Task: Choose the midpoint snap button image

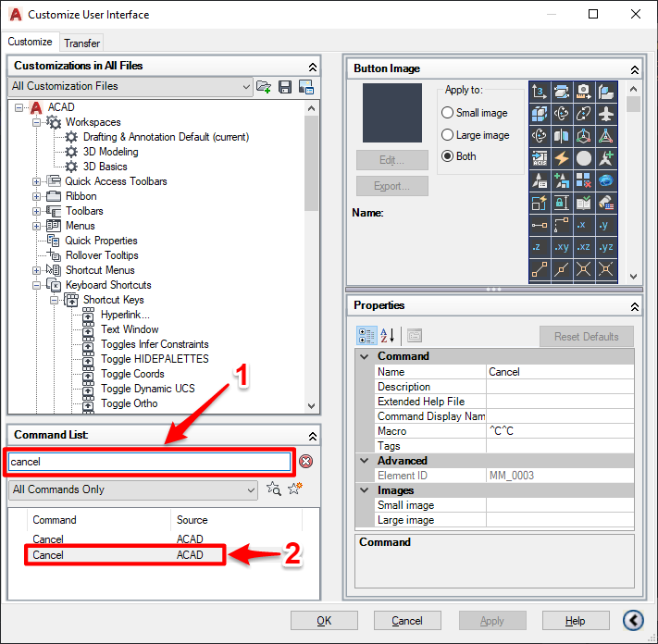Action: pos(562,269)
